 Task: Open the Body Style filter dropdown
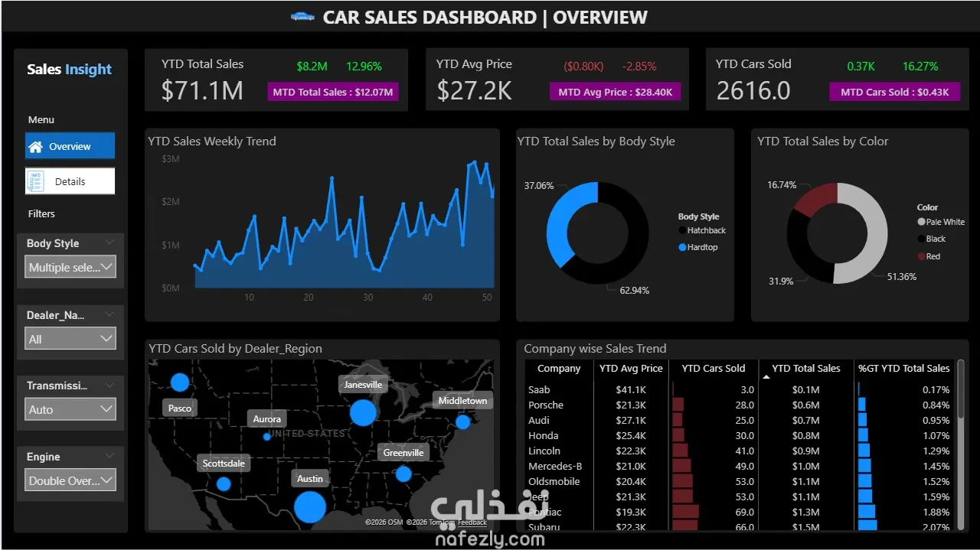[x=70, y=267]
